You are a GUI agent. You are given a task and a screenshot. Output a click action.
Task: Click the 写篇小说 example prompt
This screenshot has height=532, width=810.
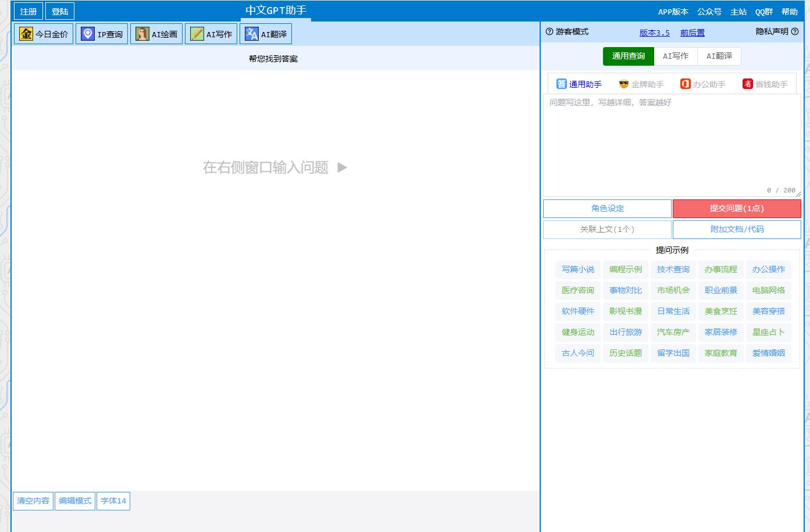pos(577,270)
